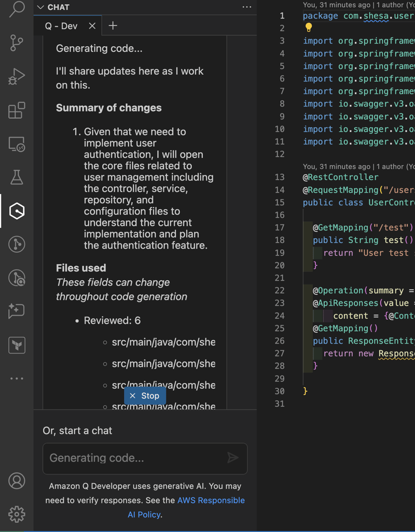This screenshot has width=415, height=532.
Task: Open the Amazon Q sidebar icon
Action: (x=17, y=211)
